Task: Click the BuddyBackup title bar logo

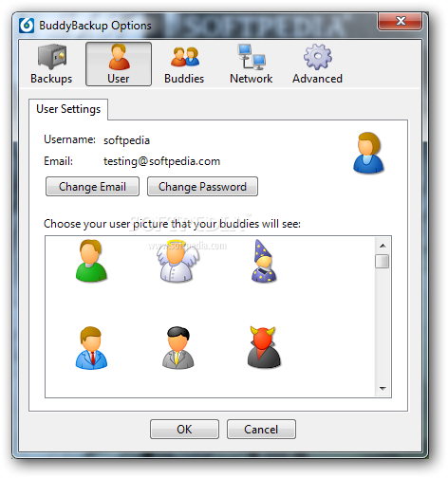Action: pyautogui.click(x=27, y=26)
